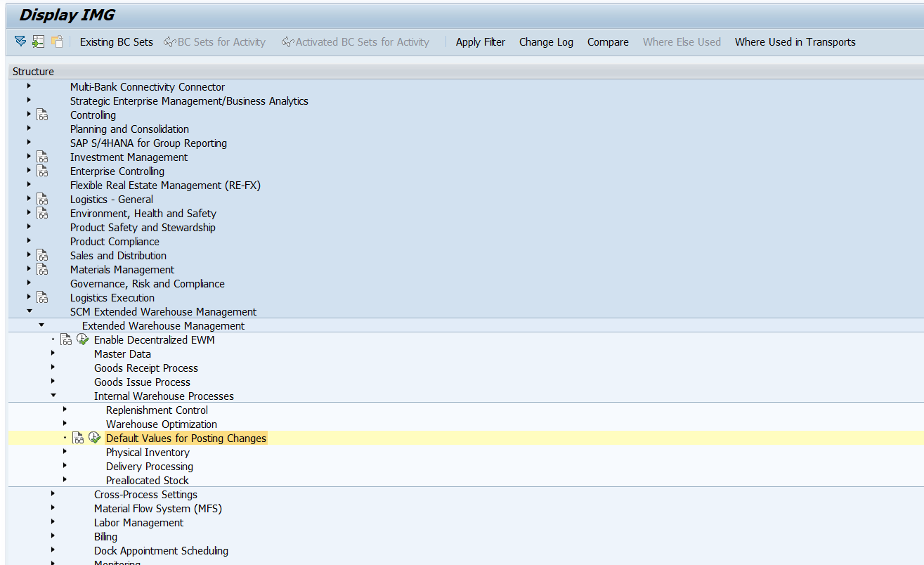Expand the Master Data node
The image size is (924, 565).
click(x=53, y=353)
